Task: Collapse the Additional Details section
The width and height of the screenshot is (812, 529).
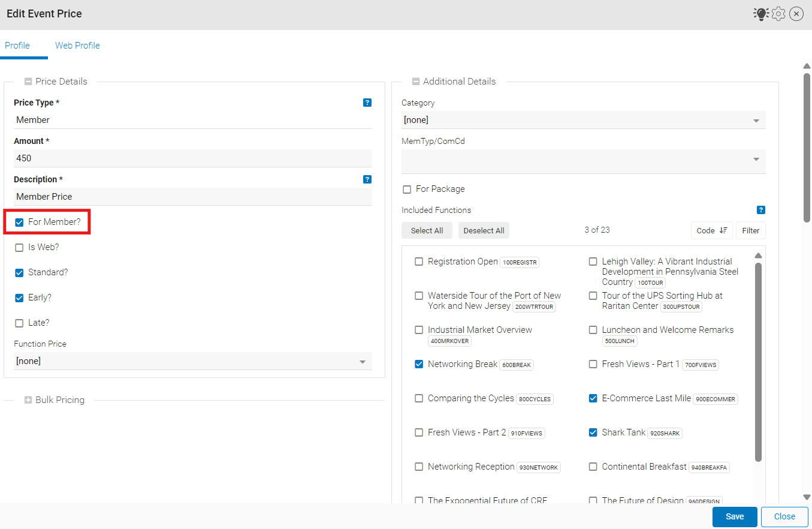Action: pyautogui.click(x=416, y=82)
